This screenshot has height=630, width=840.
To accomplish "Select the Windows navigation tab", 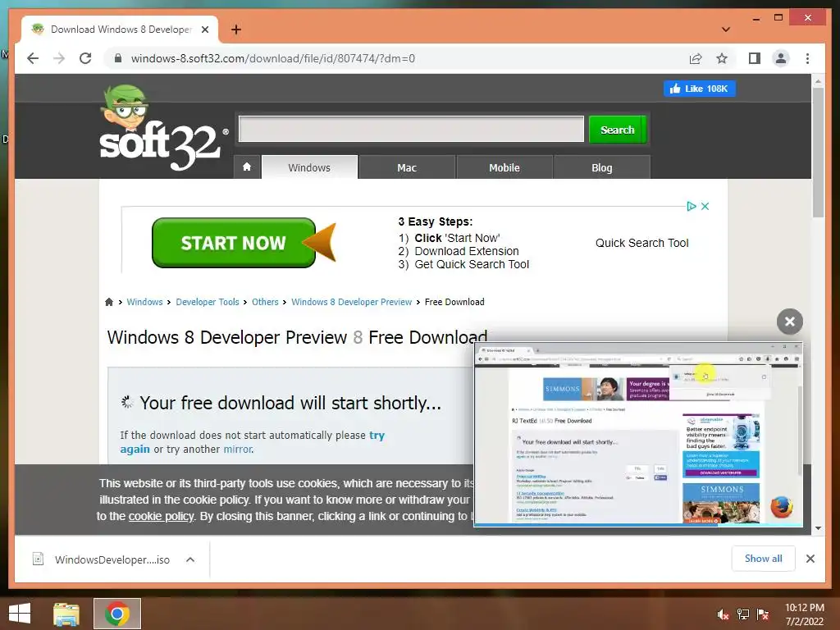I will 309,167.
